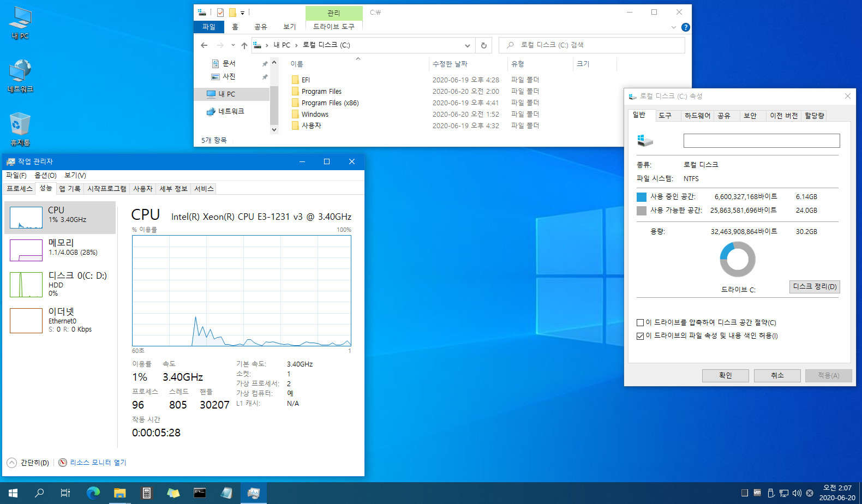Screen dimensions: 862x504
Task: Click the navigation pane scroll-down arrow
Action: 274,129
